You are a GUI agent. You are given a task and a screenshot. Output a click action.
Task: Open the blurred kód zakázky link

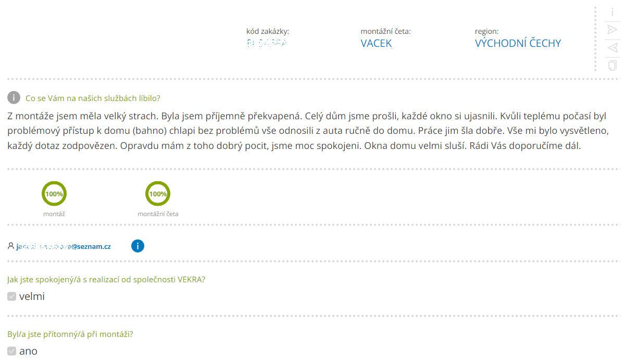tap(266, 43)
